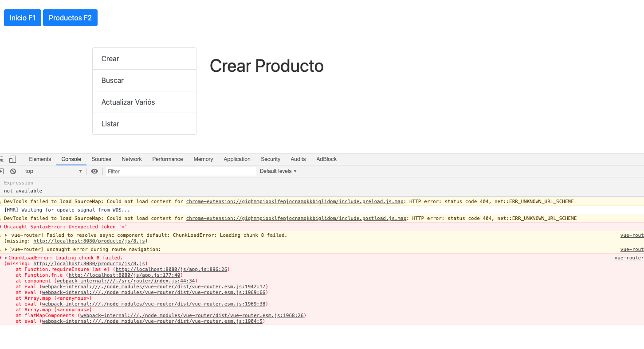This screenshot has width=644, height=349.
Task: Expand the red ChunkLoadError entry triangle
Action: (x=6, y=258)
